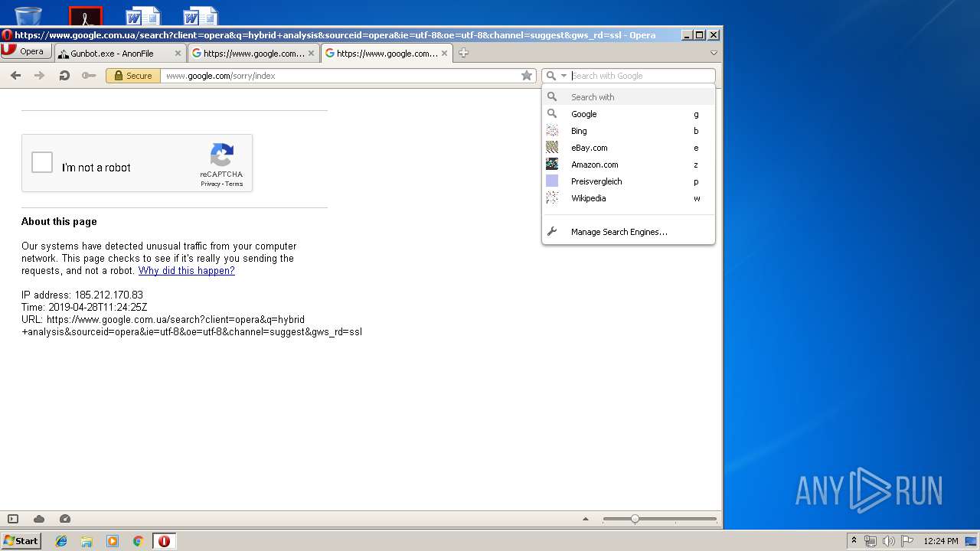
Task: Select the Adobe Reader desktop icon
Action: tap(86, 16)
